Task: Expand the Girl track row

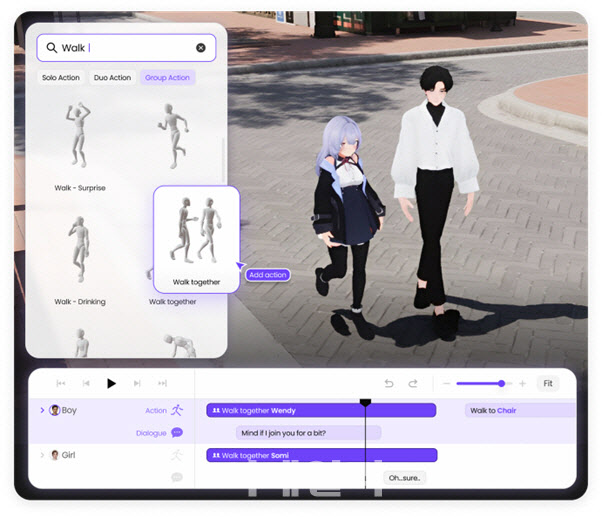Action: tap(42, 455)
